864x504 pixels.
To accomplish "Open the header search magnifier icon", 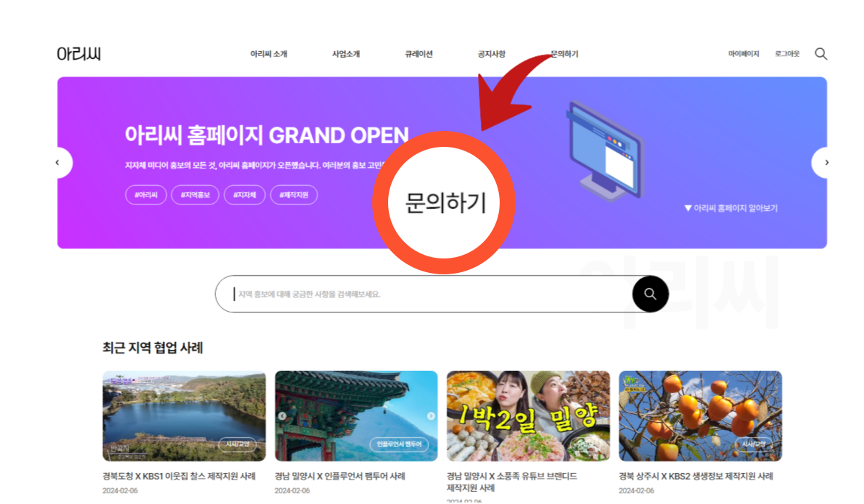I will click(821, 54).
